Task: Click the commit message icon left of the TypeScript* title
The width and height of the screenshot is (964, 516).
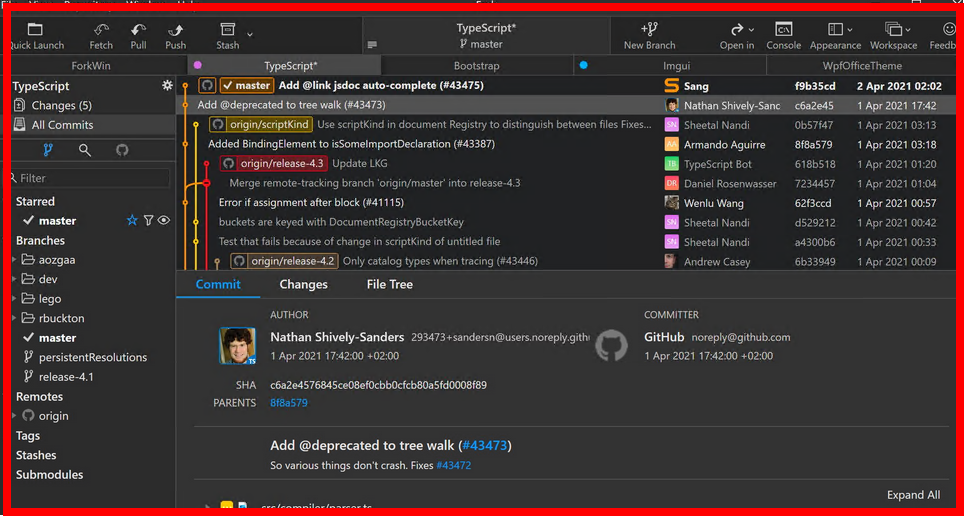Action: coord(371,45)
